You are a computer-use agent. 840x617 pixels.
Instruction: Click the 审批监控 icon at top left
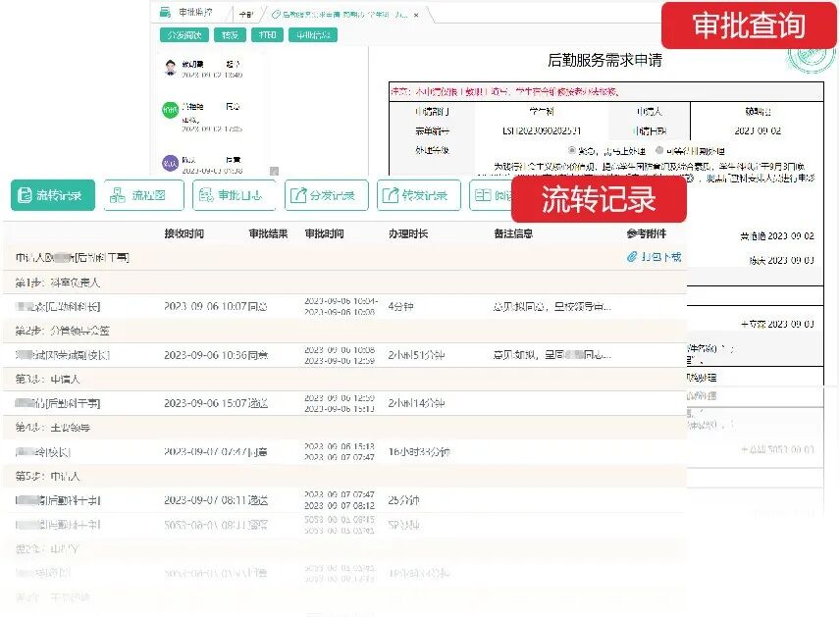pos(162,14)
